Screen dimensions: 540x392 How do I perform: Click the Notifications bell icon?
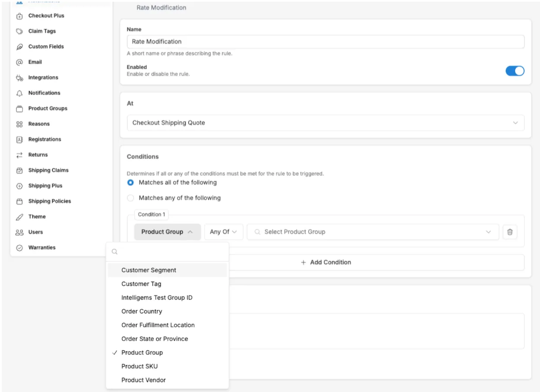click(19, 93)
